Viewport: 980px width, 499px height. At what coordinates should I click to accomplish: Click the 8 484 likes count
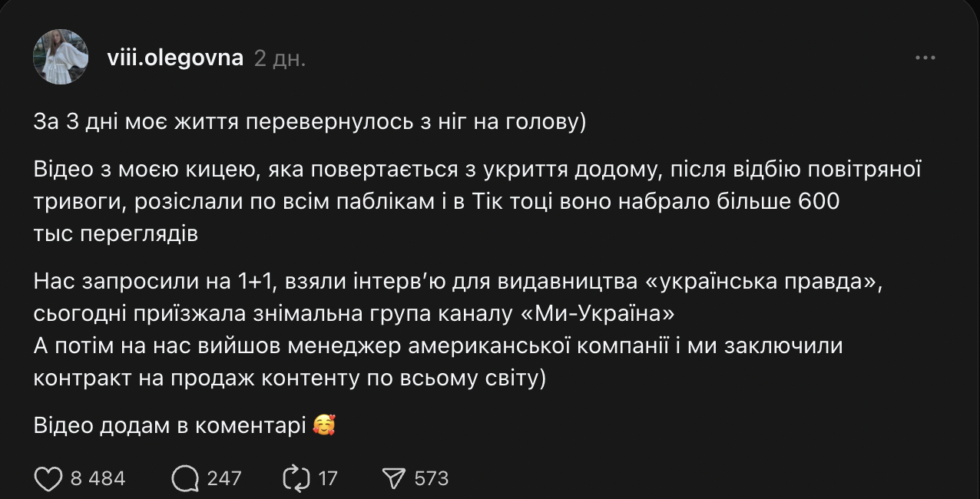click(x=98, y=478)
